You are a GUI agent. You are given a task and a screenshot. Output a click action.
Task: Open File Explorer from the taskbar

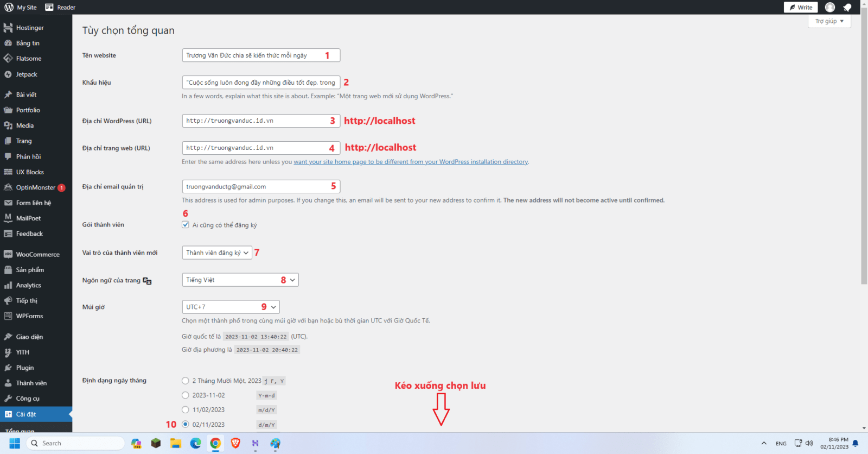175,443
